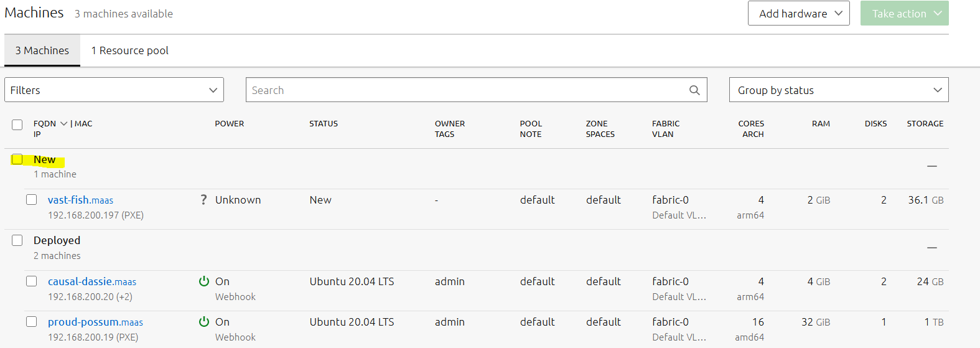Screen dimensions: 980x348
Task: Open the causal-dassie.maas machine link
Action: click(92, 281)
